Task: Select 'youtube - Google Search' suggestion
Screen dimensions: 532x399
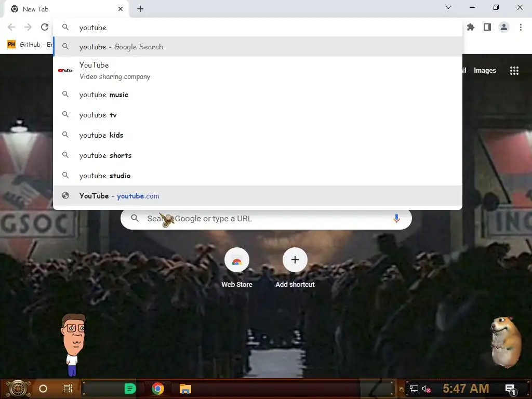Action: tap(258, 47)
